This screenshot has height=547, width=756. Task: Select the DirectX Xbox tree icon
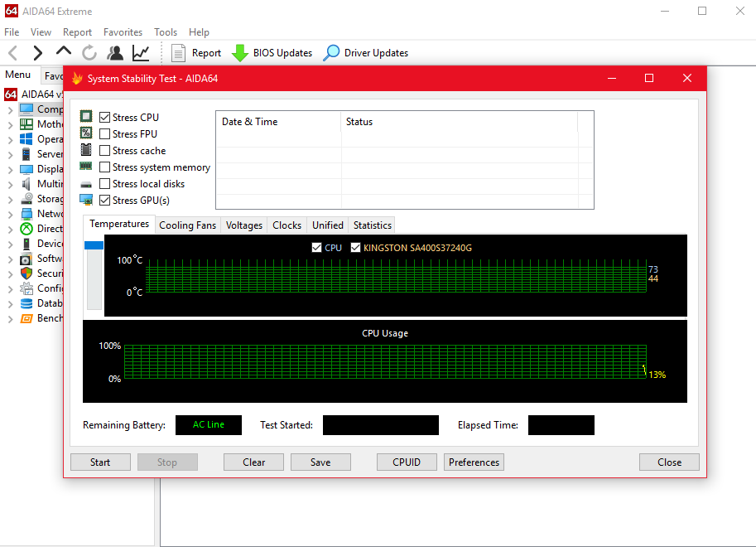point(26,229)
